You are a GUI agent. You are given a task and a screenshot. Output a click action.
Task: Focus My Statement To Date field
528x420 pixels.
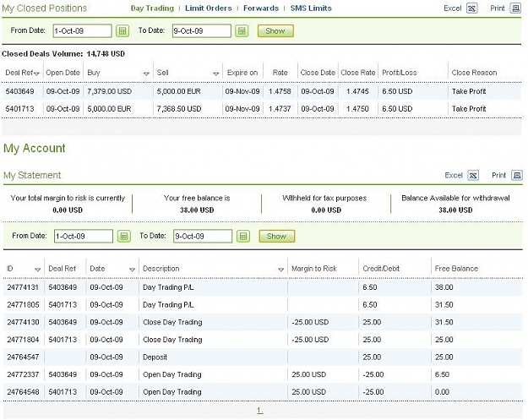point(203,236)
